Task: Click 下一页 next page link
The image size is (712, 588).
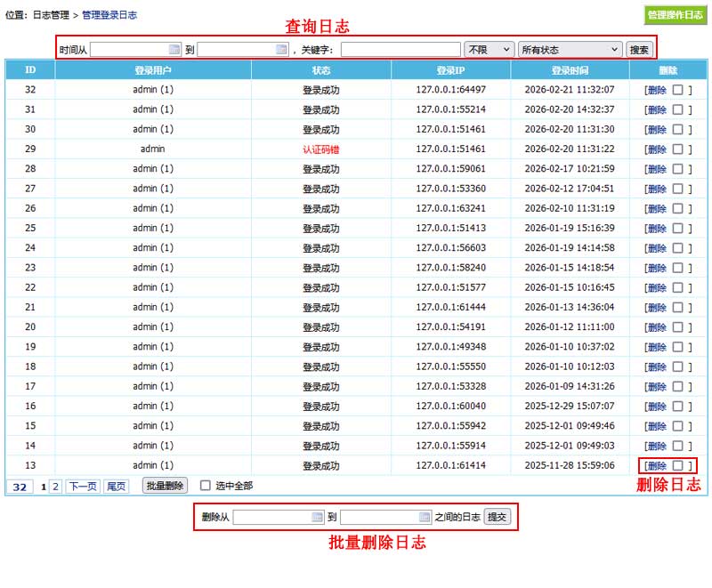Action: [x=83, y=487]
